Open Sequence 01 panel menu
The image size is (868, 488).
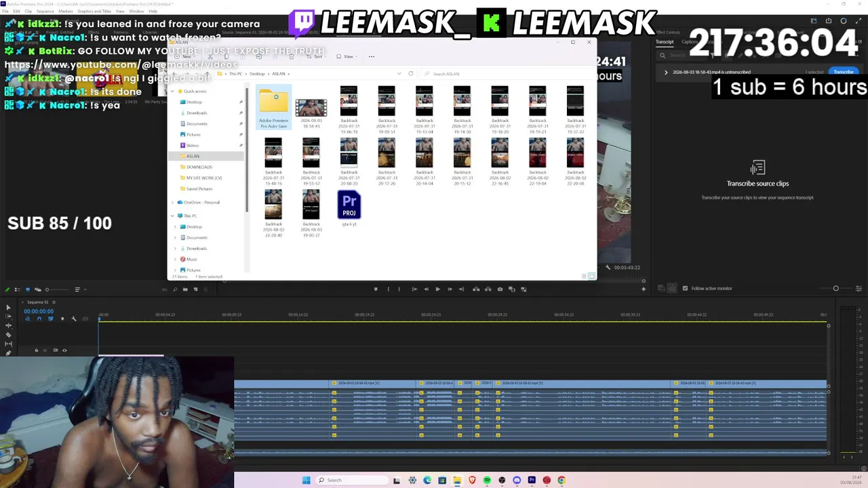click(x=54, y=302)
